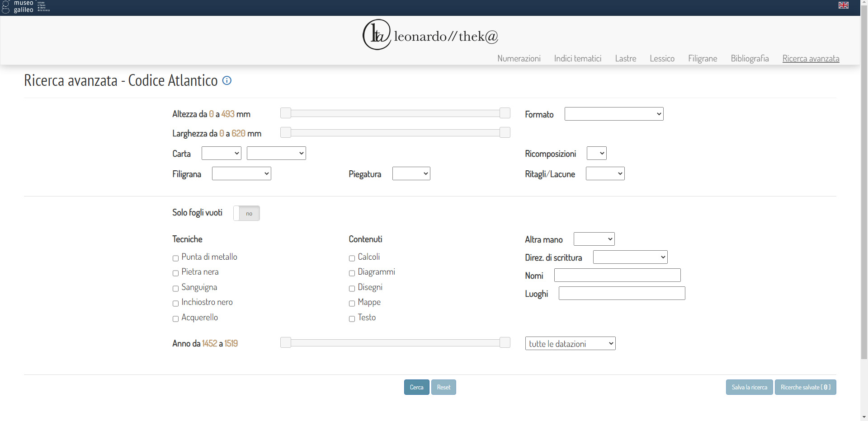Click the Larghezza slider maximum handle
This screenshot has width=868, height=421.
pyautogui.click(x=505, y=132)
